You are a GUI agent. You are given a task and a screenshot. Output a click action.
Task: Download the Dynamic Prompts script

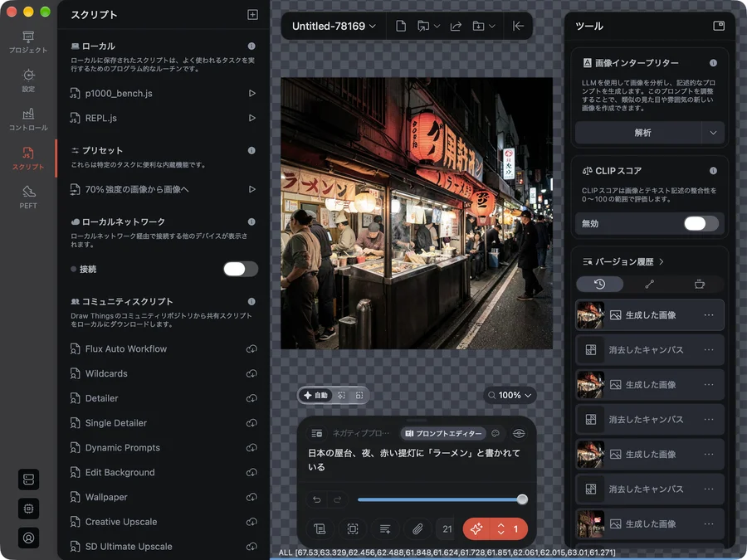pyautogui.click(x=251, y=448)
